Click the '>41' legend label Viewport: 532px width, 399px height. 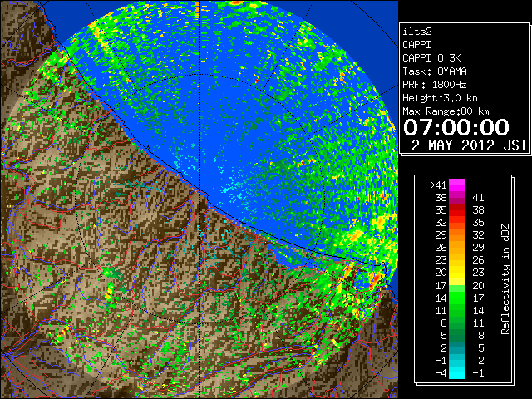point(438,185)
